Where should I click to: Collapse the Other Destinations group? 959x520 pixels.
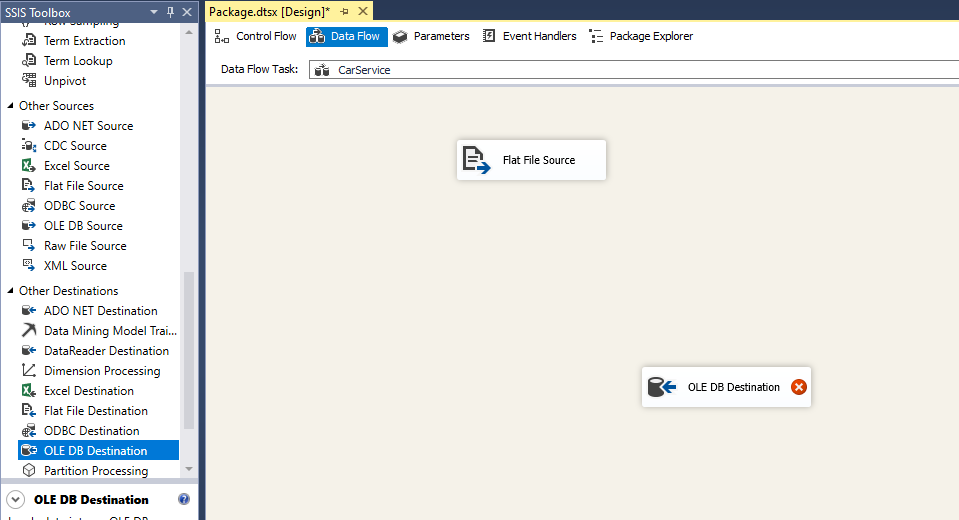[x=10, y=291]
